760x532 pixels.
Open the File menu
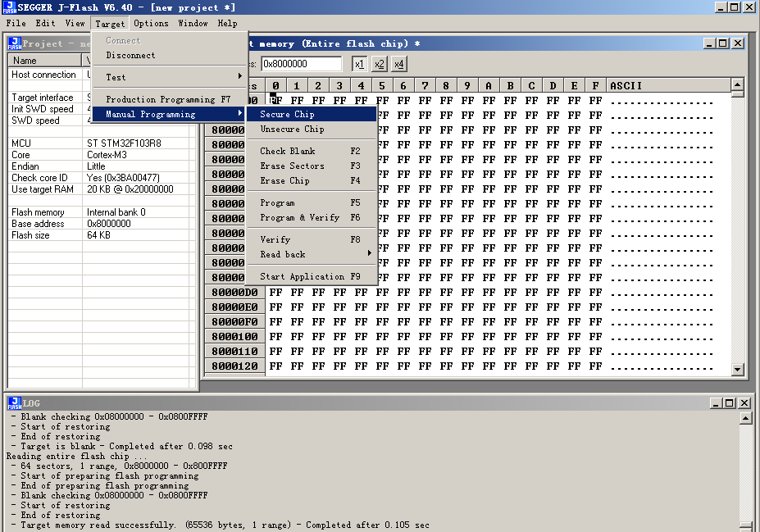tap(16, 23)
